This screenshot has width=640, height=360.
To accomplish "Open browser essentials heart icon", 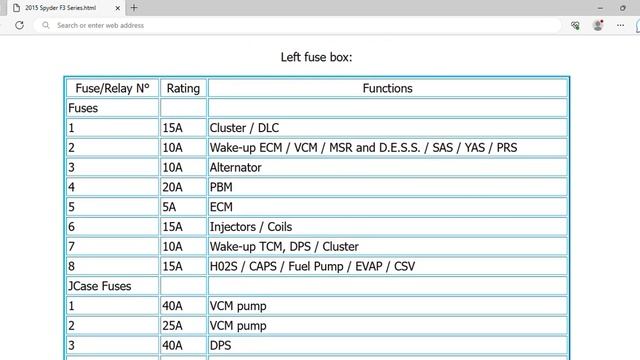I will coord(576,25).
